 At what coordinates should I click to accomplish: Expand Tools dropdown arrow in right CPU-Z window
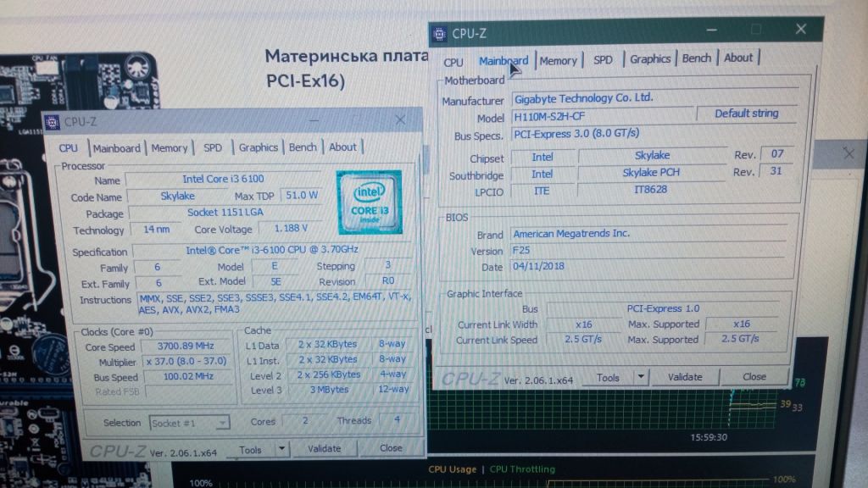[x=641, y=377]
